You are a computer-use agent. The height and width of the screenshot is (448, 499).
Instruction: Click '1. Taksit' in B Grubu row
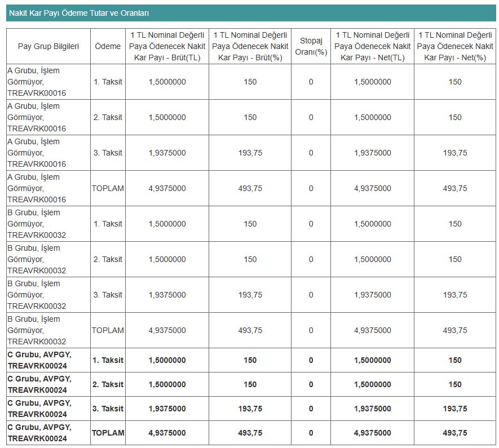pos(108,224)
